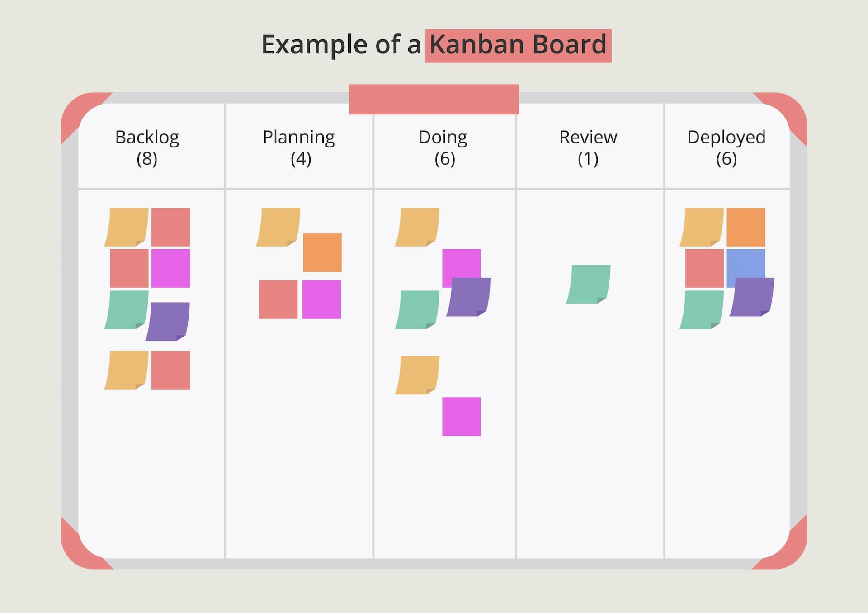The width and height of the screenshot is (868, 613).
Task: Choose the purple note in Deployed column
Action: pyautogui.click(x=752, y=297)
